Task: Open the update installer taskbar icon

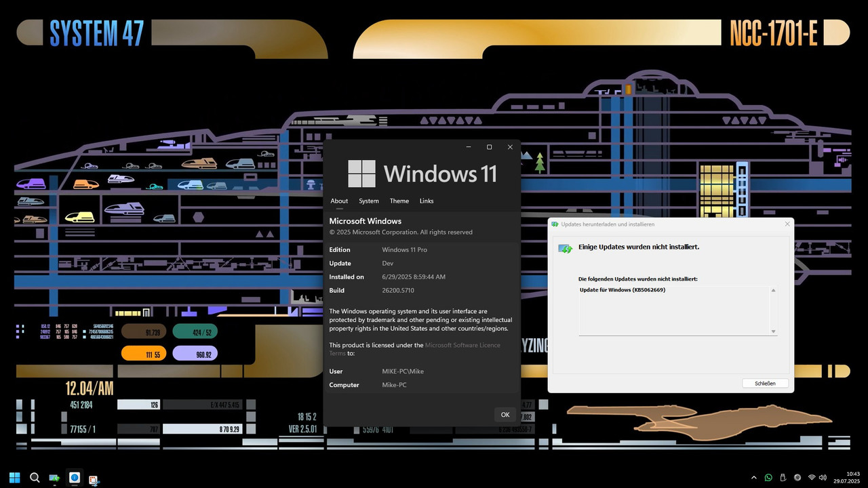Action: coord(54,479)
